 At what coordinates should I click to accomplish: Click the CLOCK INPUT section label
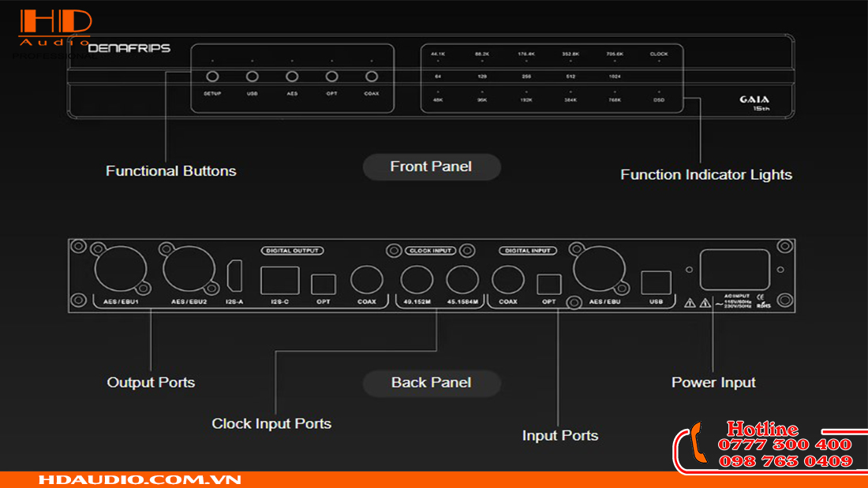coord(431,251)
